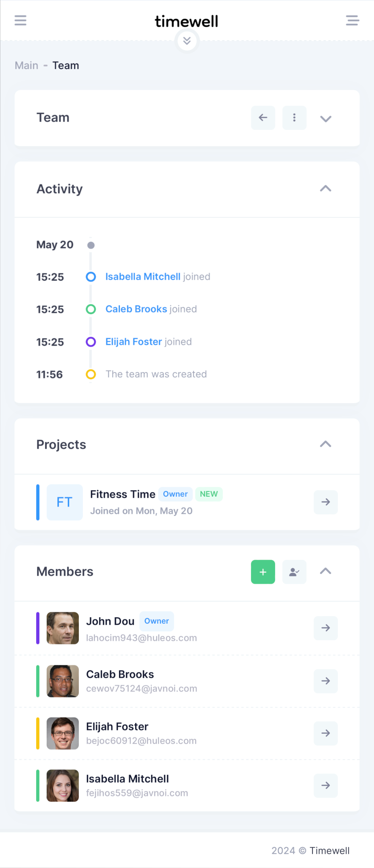The height and width of the screenshot is (868, 374).
Task: Open Caleb Brooks link in Activity
Action: coord(136,309)
